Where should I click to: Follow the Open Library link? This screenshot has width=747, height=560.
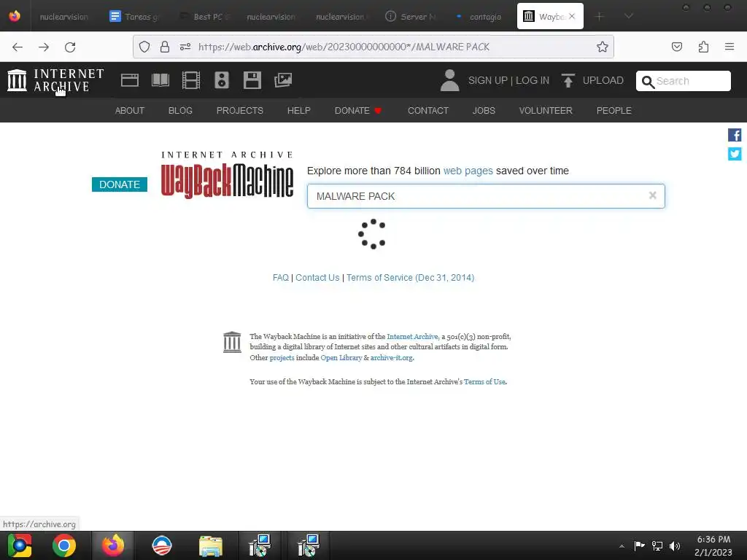point(341,357)
